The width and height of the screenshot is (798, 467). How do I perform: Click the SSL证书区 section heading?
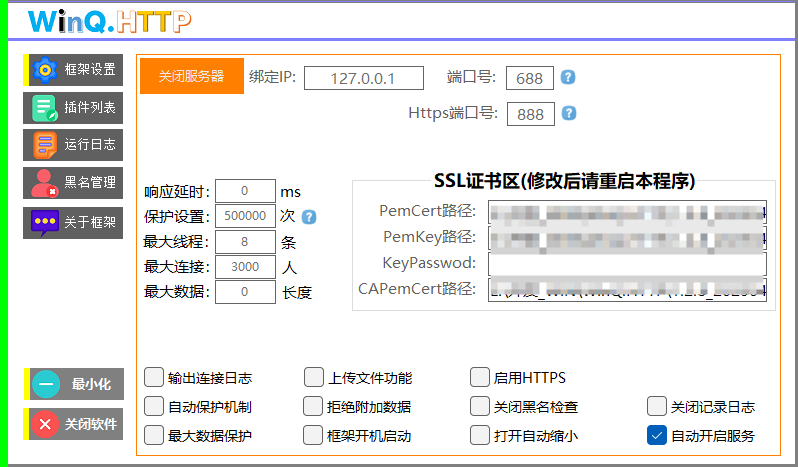click(x=564, y=181)
